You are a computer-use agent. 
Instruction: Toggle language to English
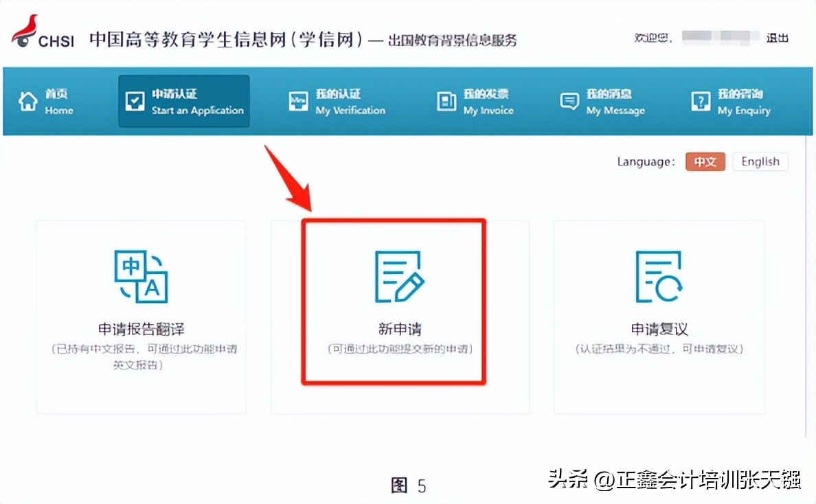point(760,161)
